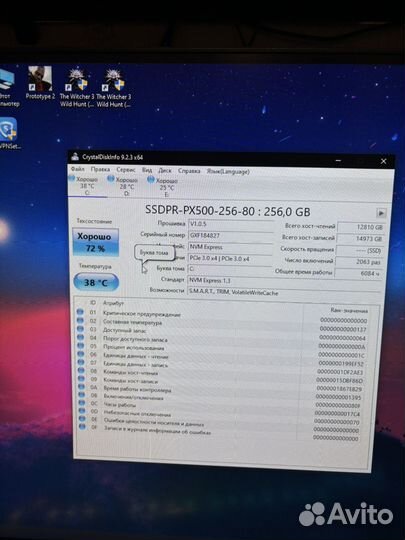Click the NVM Express interface field
The image size is (405, 540).
pos(231,247)
